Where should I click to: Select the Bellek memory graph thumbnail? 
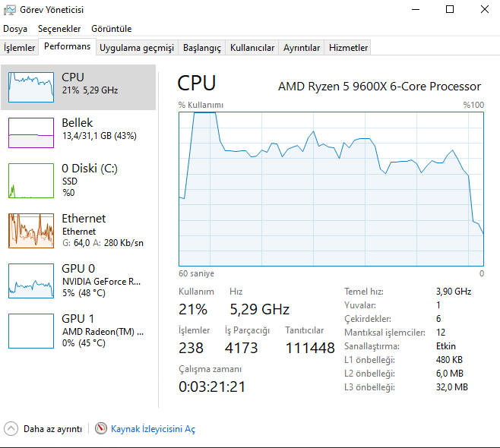[31, 132]
